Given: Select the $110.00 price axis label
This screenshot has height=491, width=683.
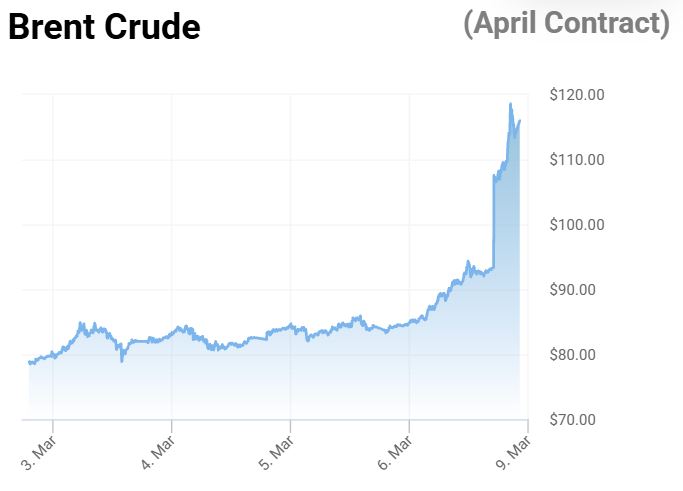Looking at the screenshot, I should [577, 160].
